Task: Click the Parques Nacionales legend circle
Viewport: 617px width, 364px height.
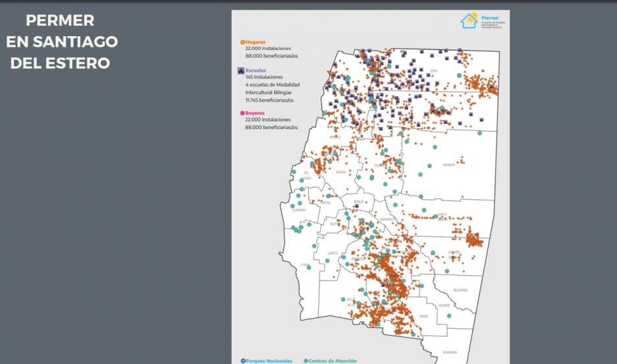Action: pyautogui.click(x=242, y=361)
